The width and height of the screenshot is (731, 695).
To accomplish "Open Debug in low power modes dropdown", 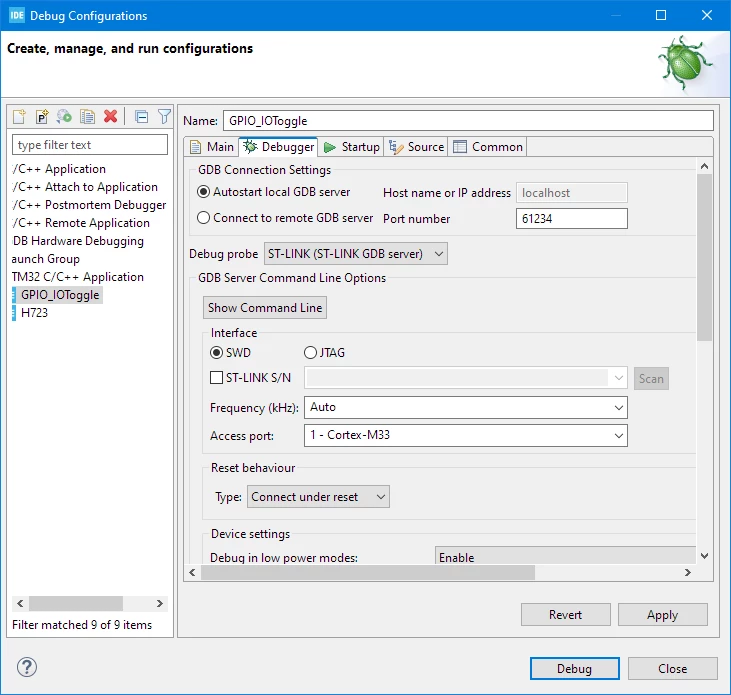I will click(565, 556).
